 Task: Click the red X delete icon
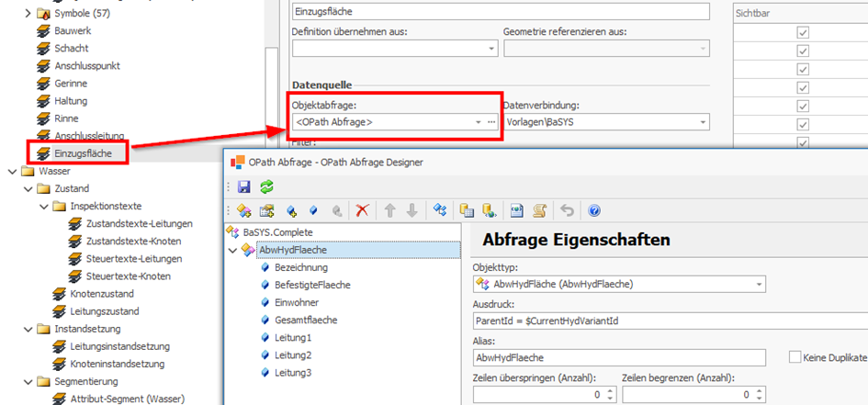click(x=362, y=211)
